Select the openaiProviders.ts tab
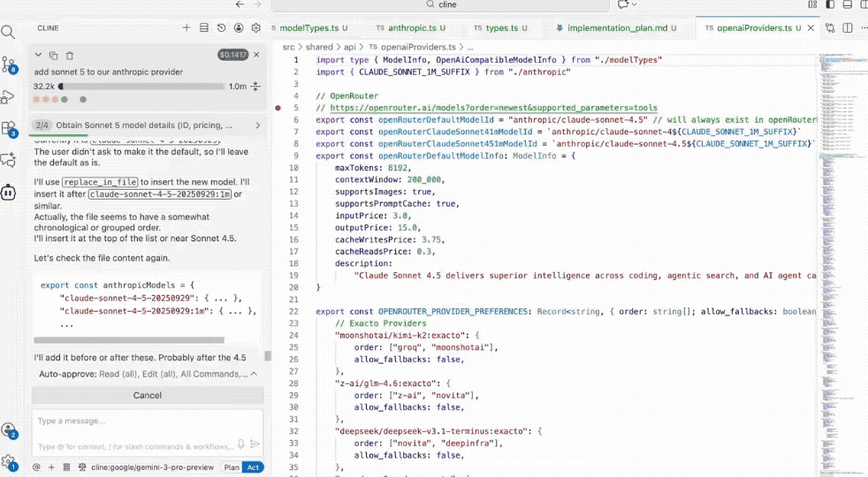This screenshot has height=477, width=868. pyautogui.click(x=753, y=27)
